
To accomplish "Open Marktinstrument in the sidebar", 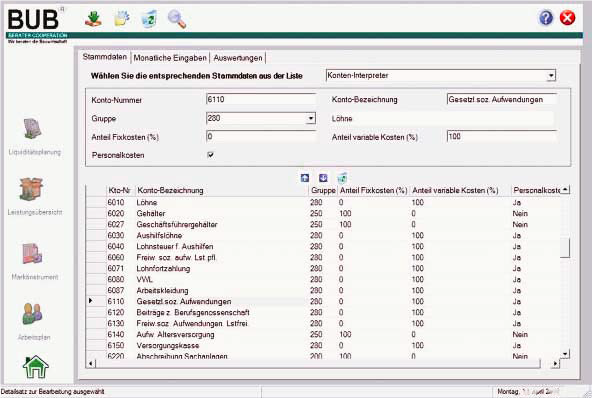I will 34,261.
